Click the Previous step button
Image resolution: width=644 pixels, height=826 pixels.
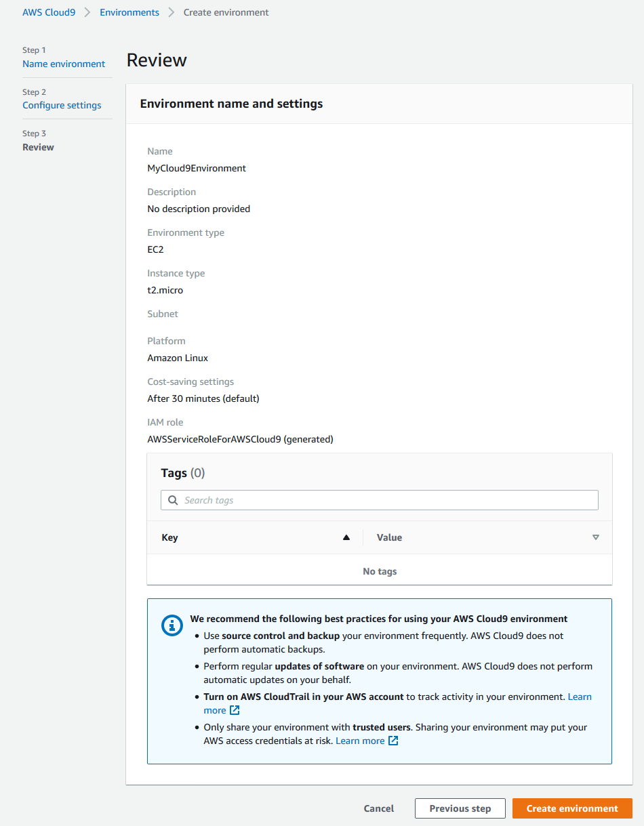460,808
